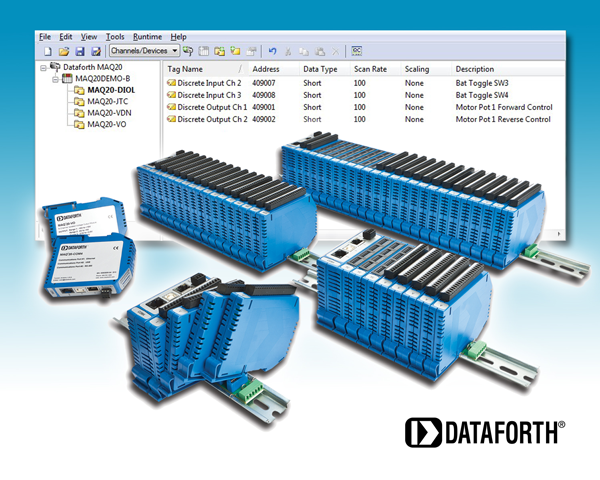This screenshot has height=480, width=600.
Task: Click Motor Pot 1 Reverse Control description
Action: [x=503, y=119]
